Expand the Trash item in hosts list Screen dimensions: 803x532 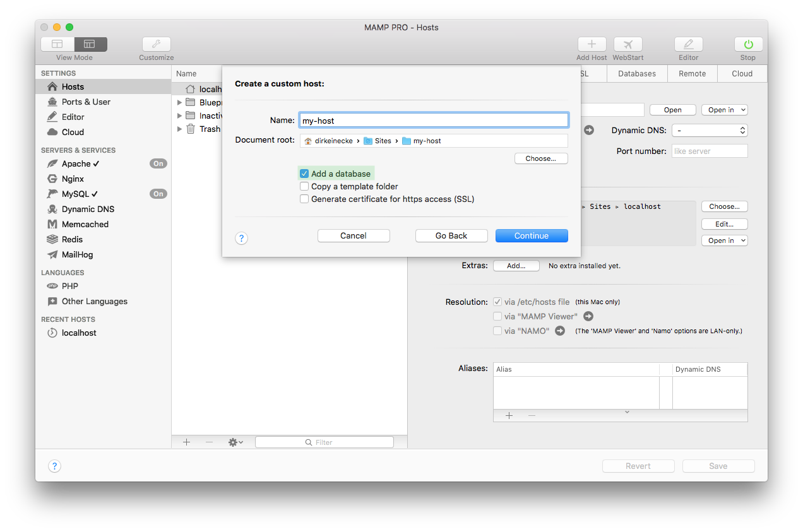(179, 129)
